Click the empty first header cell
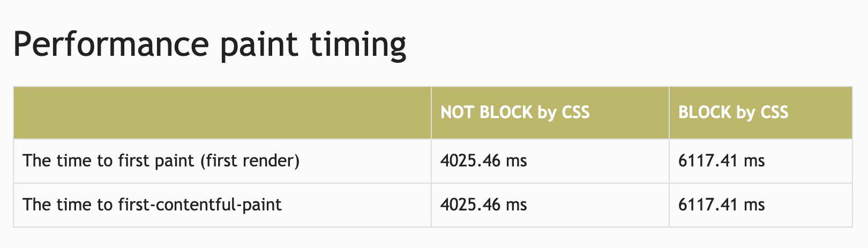 coord(222,113)
